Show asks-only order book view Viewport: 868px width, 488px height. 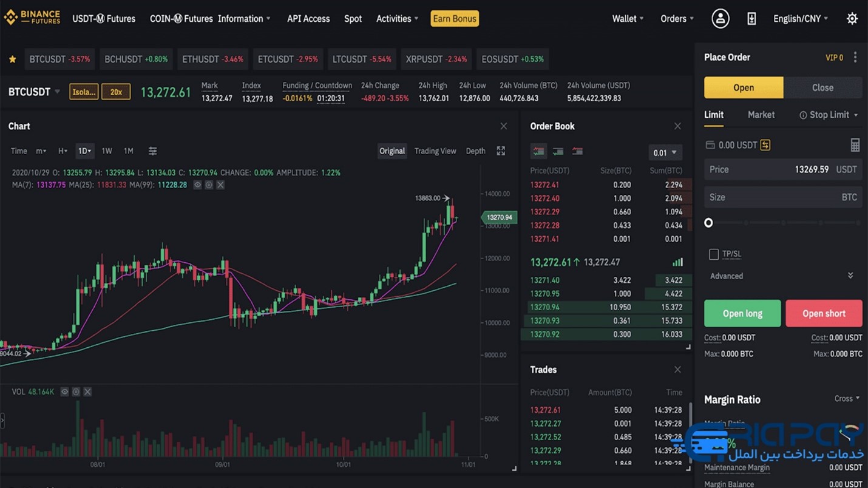577,151
